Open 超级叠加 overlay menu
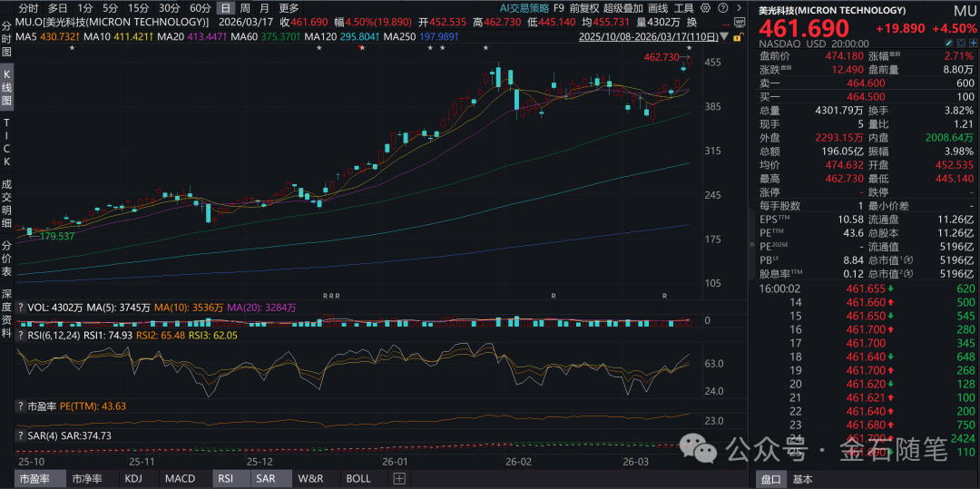 [623, 8]
